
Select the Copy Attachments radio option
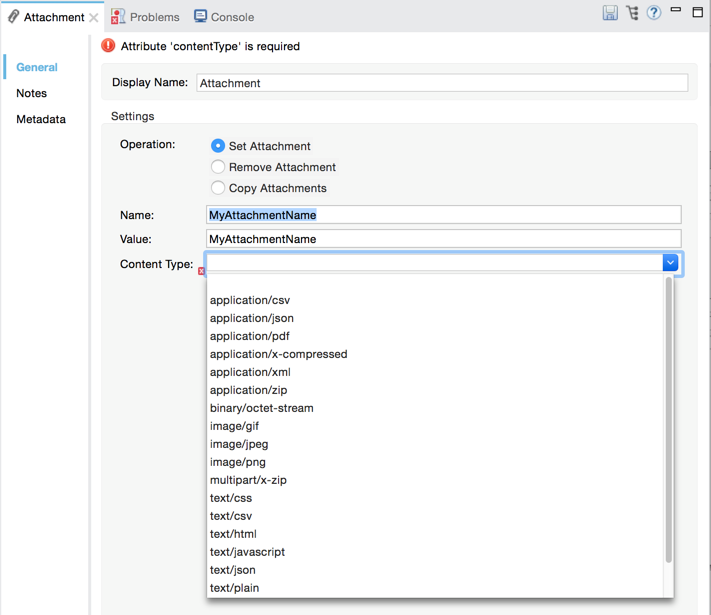[x=218, y=188]
